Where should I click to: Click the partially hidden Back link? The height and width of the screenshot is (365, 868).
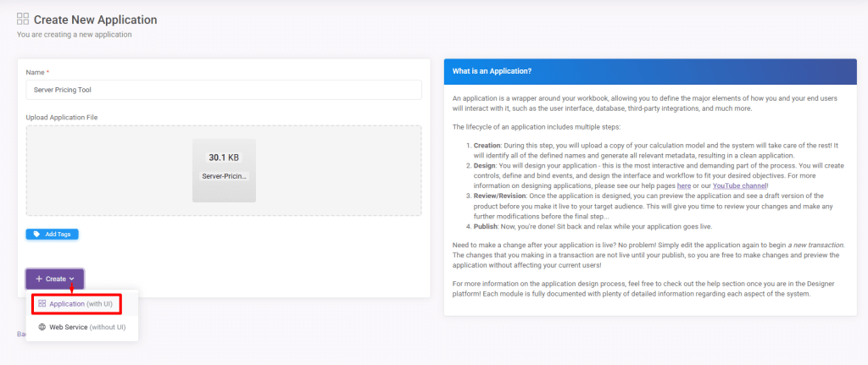coord(20,334)
